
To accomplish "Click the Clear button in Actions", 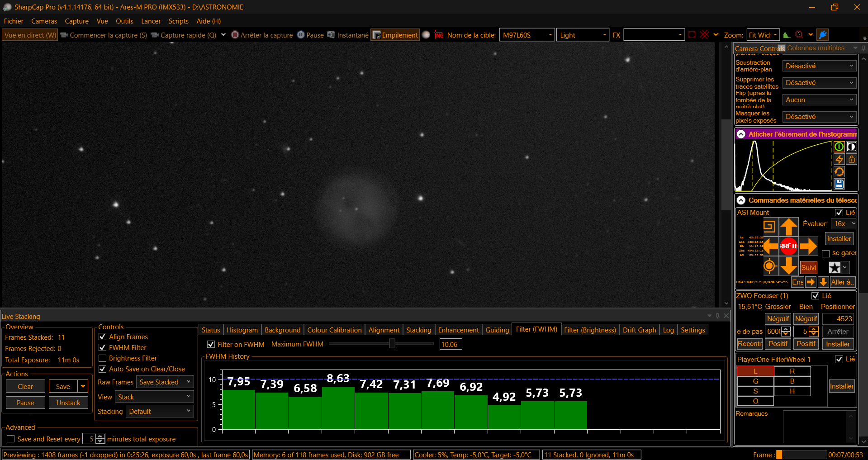I will [x=25, y=386].
